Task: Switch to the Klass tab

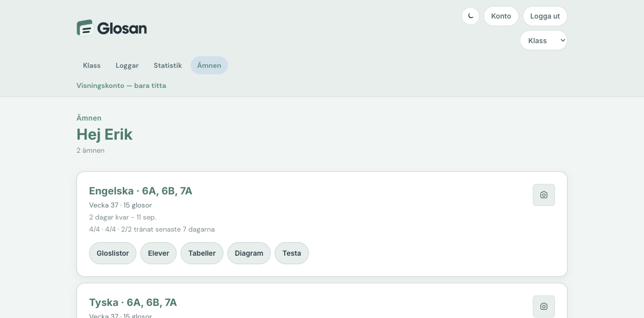Action: point(92,65)
